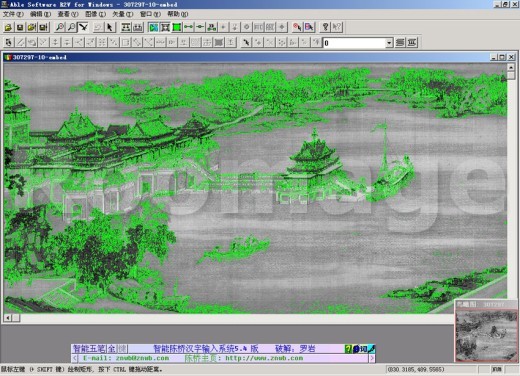Screen dimensions: 520x376
Task: Save the file with the floppy icon
Action: tap(20, 27)
